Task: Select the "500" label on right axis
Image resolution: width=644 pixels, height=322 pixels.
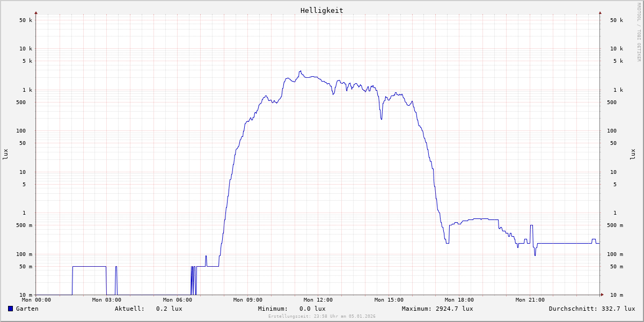Action: pyautogui.click(x=612, y=103)
